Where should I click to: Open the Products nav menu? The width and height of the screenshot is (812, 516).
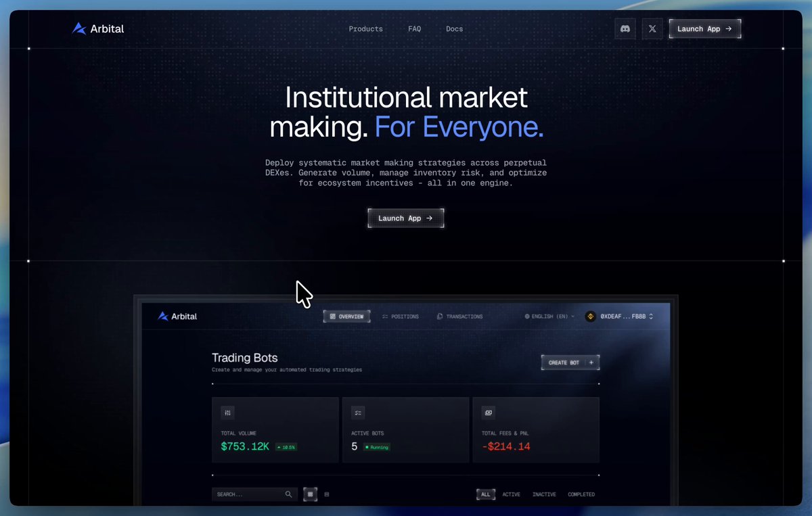(x=366, y=29)
